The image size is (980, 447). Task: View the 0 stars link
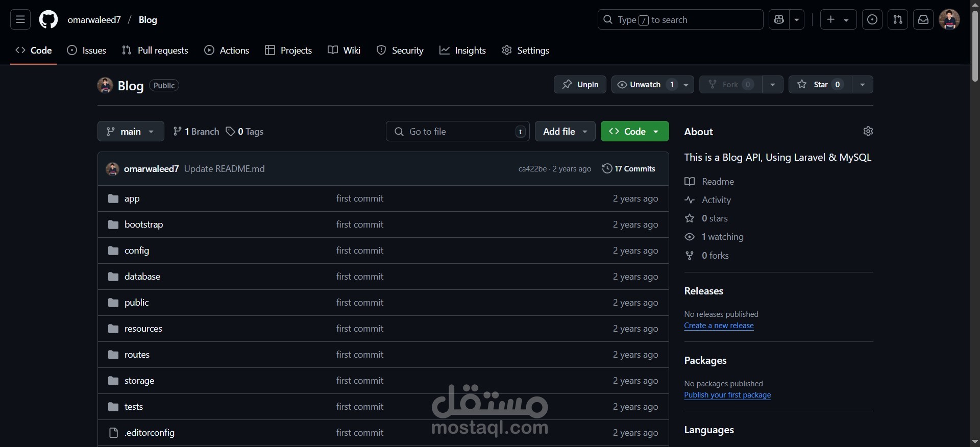(x=706, y=218)
